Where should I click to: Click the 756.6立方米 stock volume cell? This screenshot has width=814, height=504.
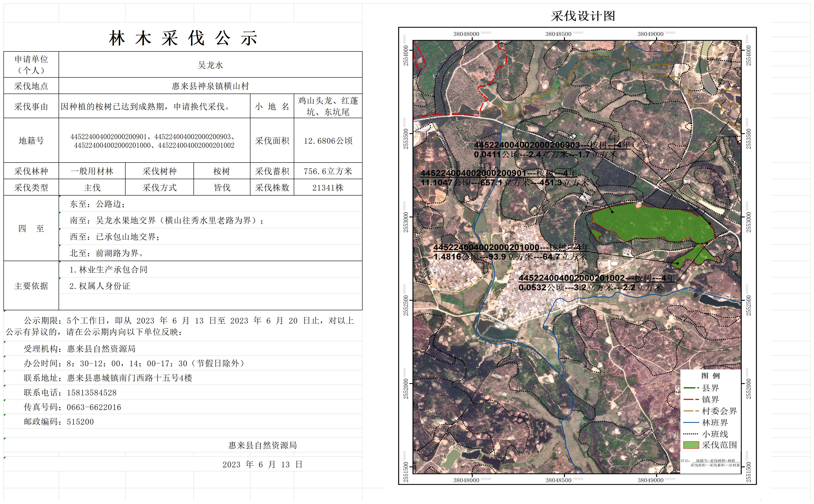(x=328, y=171)
